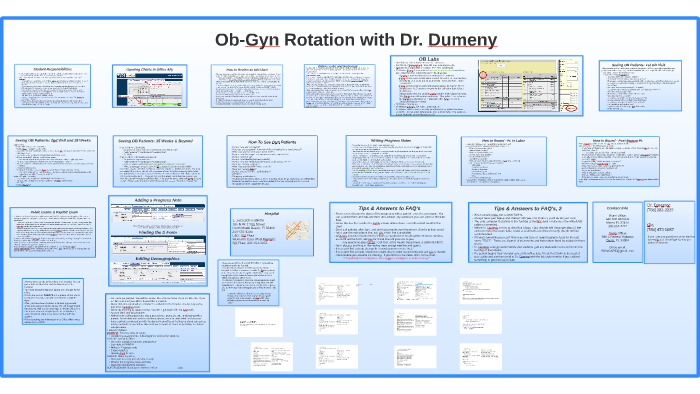The image size is (700, 394).
Task: Open the Contact Info slide
Action: pyautogui.click(x=617, y=232)
